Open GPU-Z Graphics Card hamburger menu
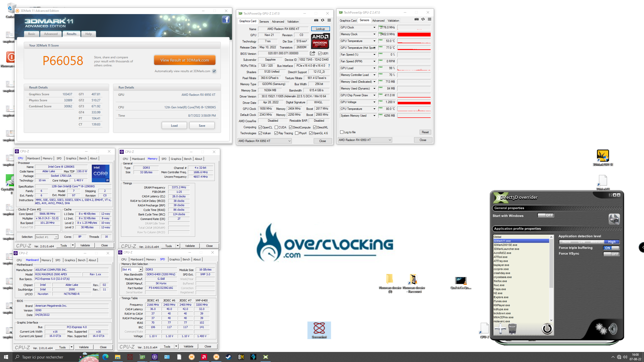The image size is (644, 362). click(x=329, y=20)
